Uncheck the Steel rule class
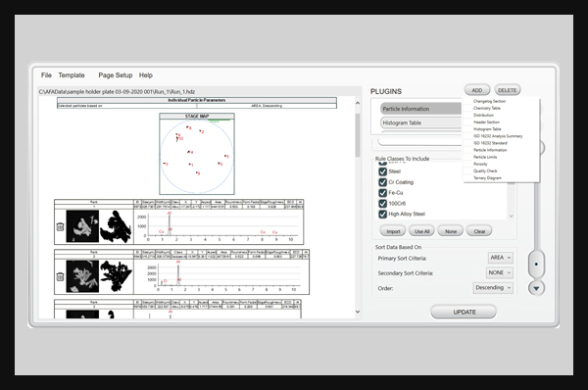The width and height of the screenshot is (588, 390). tap(382, 171)
